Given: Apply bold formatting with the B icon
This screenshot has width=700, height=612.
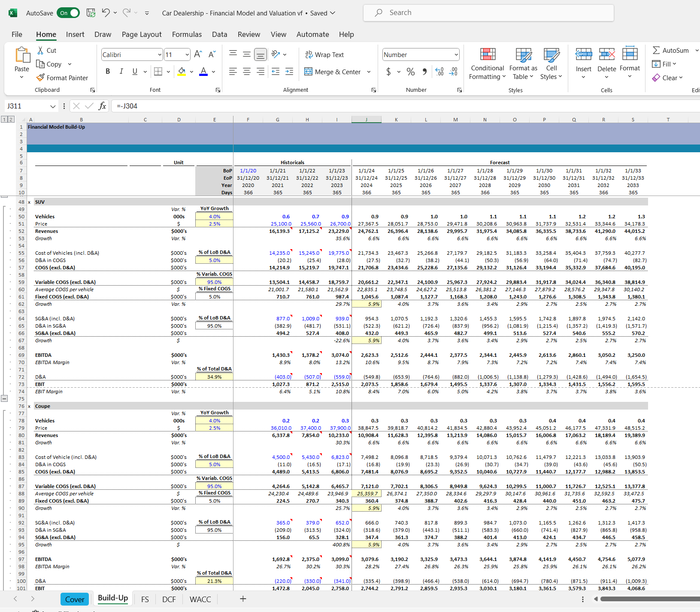Looking at the screenshot, I should pyautogui.click(x=108, y=72).
